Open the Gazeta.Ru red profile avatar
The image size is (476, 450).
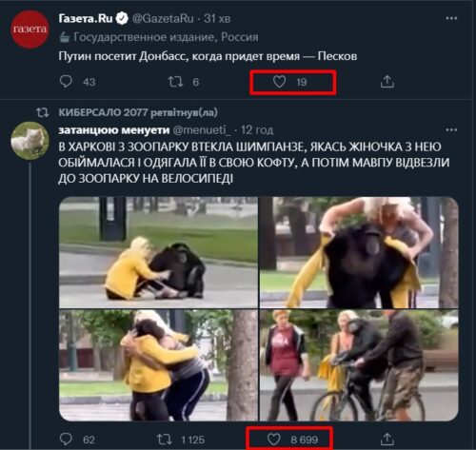click(x=30, y=29)
